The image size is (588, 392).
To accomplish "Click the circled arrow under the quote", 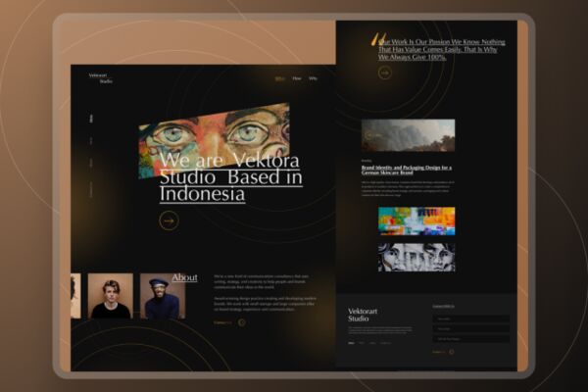I will [385, 73].
